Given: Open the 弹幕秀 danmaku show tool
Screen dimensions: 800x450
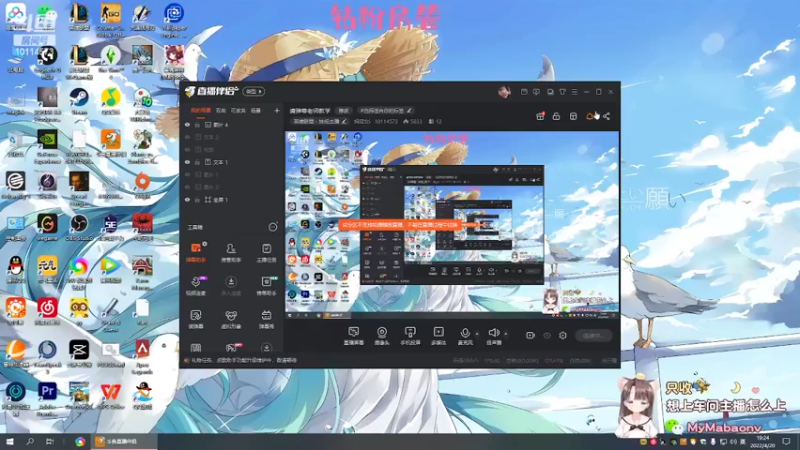Looking at the screenshot, I should tap(266, 319).
